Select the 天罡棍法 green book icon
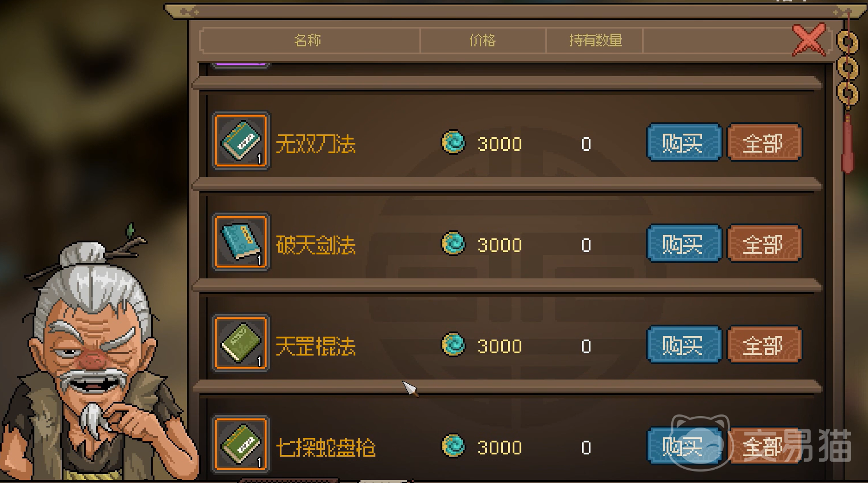 pos(241,343)
